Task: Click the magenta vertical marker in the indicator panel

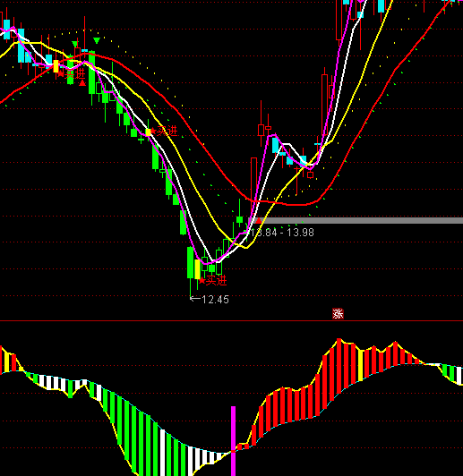Action: click(234, 441)
